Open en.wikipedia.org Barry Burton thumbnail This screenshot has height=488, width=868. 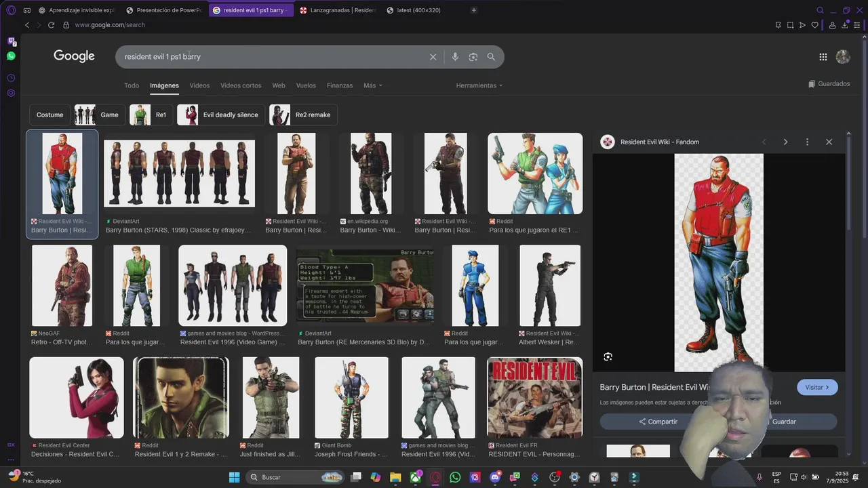click(x=371, y=174)
